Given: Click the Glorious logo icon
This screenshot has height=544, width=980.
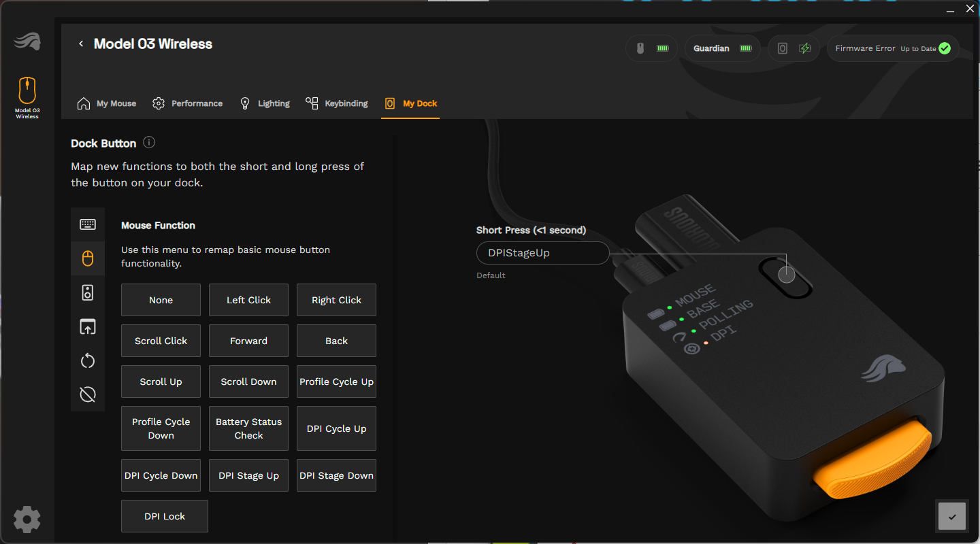Looking at the screenshot, I should (x=27, y=41).
